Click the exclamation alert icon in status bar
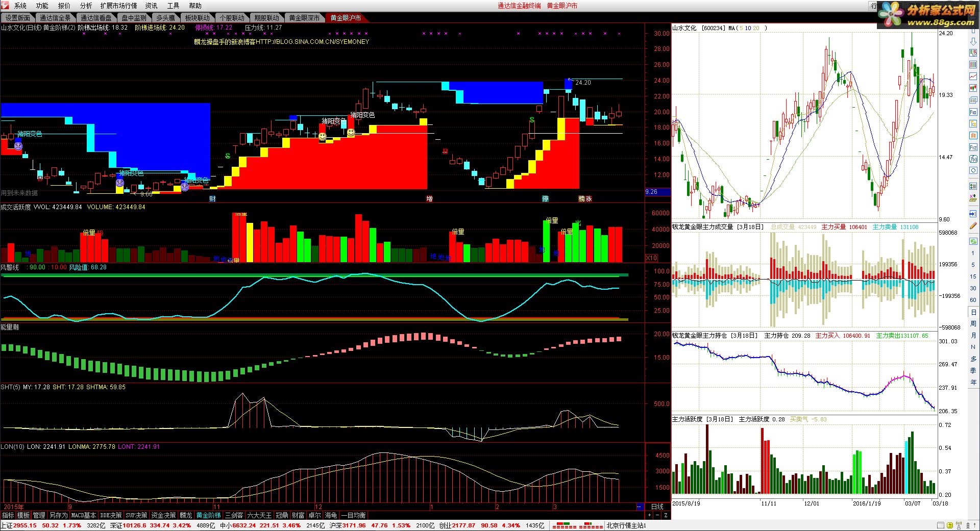This screenshot has height=531, width=980. pos(974,525)
